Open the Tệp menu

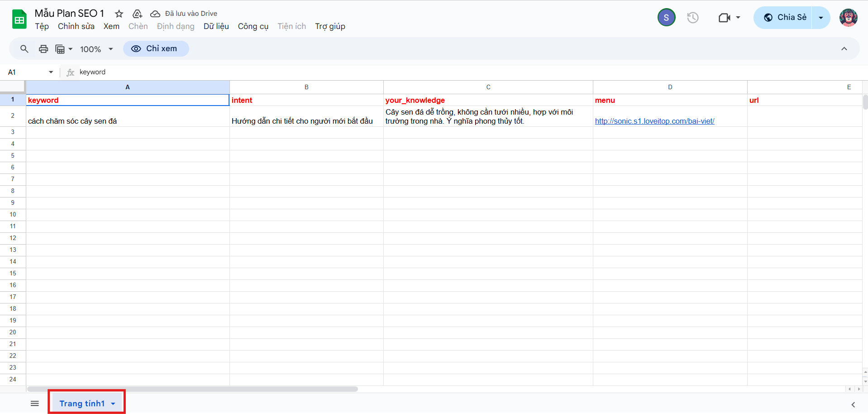[x=42, y=26]
